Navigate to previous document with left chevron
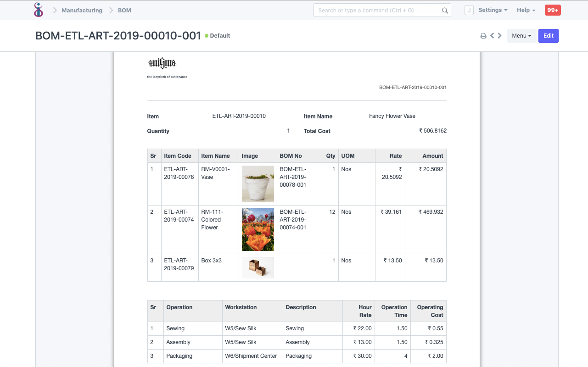The image size is (588, 367). (x=492, y=35)
